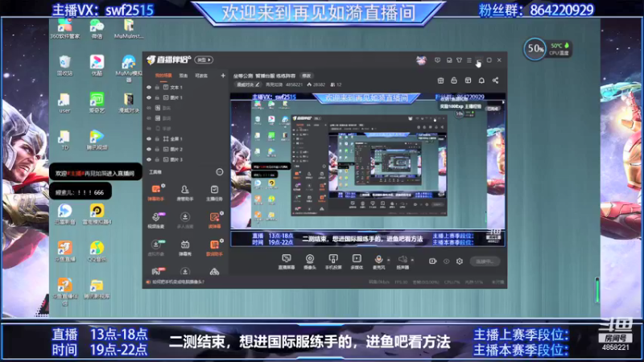644x362 pixels.
Task: Open the triangle tool at bottom of toolbox
Action: pos(214,271)
